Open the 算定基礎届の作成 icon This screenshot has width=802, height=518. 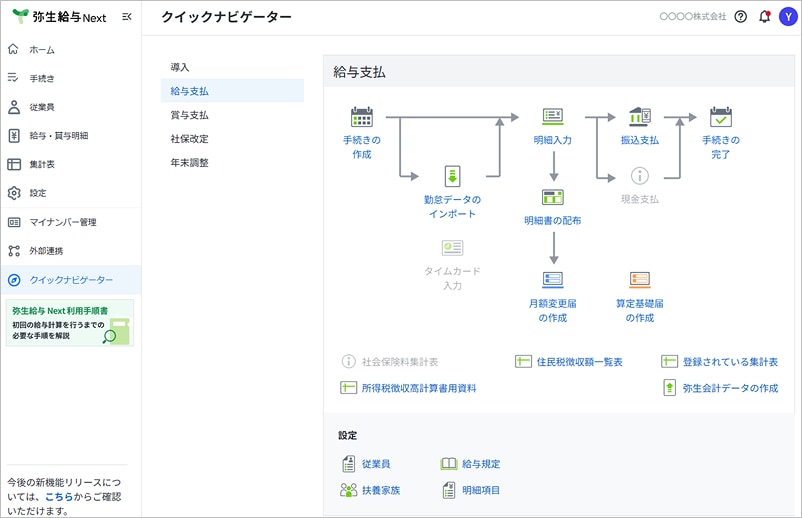640,280
